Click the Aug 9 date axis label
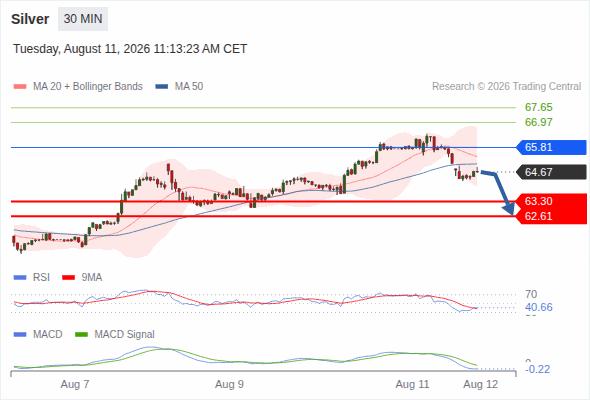This screenshot has height=400, width=590. [x=229, y=384]
